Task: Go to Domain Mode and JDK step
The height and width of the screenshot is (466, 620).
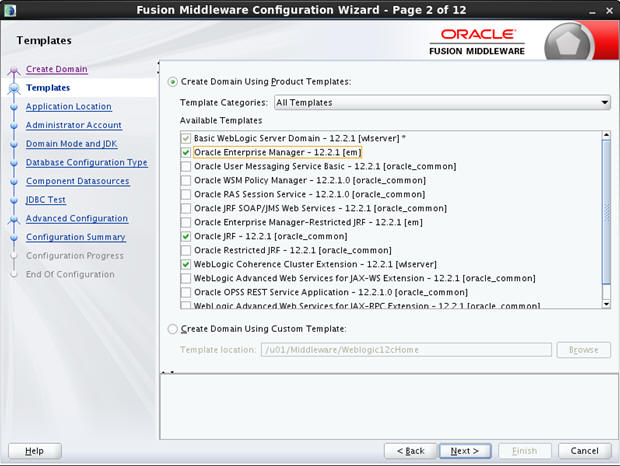Action: 72,144
